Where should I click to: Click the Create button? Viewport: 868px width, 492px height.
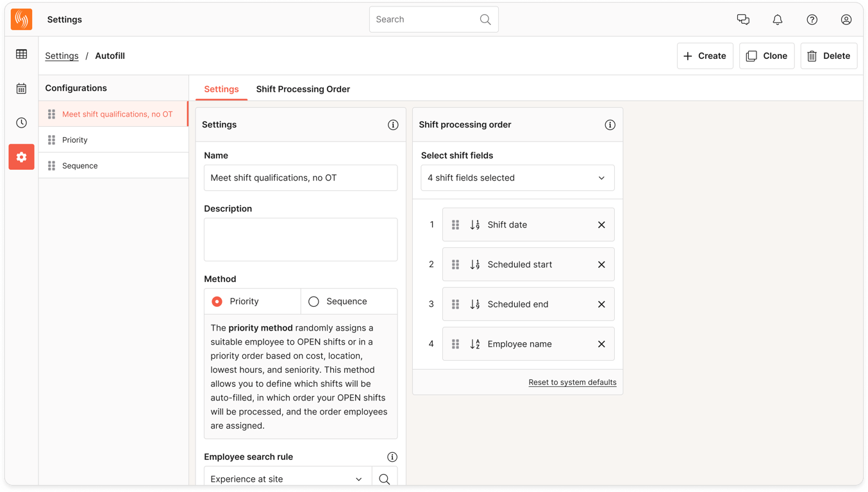(x=705, y=56)
